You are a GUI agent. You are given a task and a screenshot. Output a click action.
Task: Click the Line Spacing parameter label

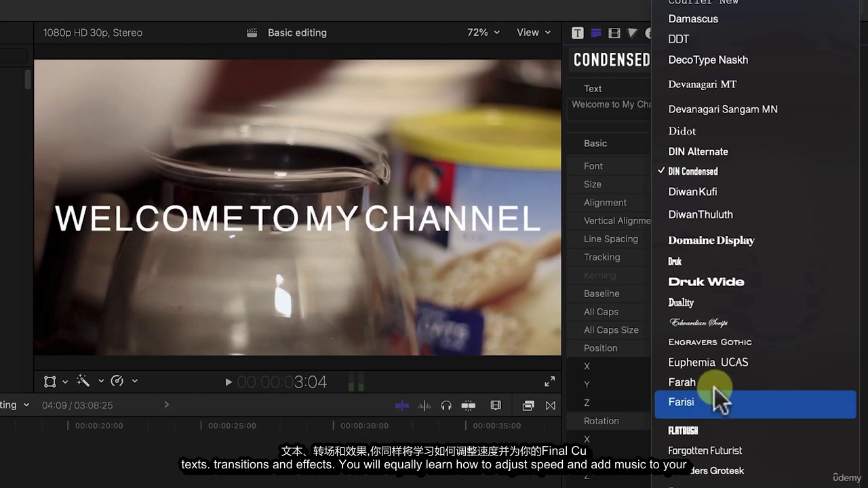(610, 239)
